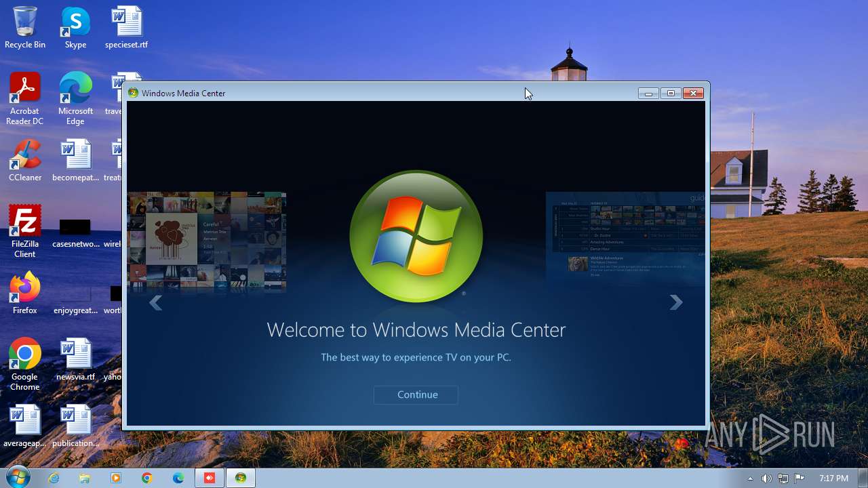Open Windows Explorer from the taskbar
The image size is (868, 488).
coord(85,478)
